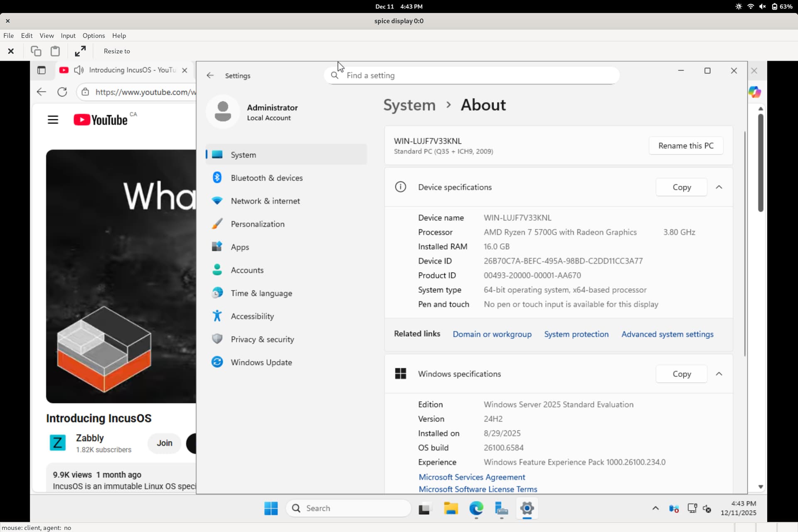Click the Copilot icon in Edge sidebar

(754, 92)
